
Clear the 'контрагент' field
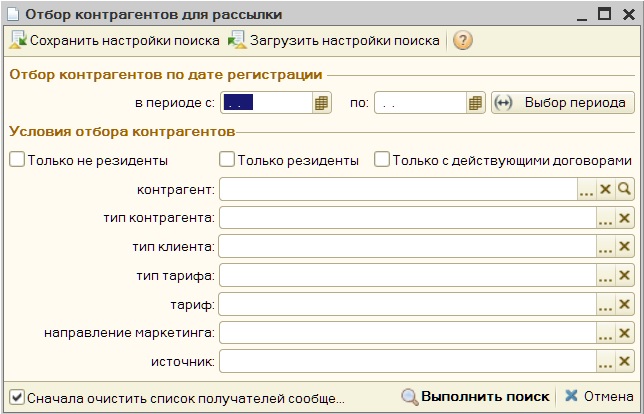(605, 189)
